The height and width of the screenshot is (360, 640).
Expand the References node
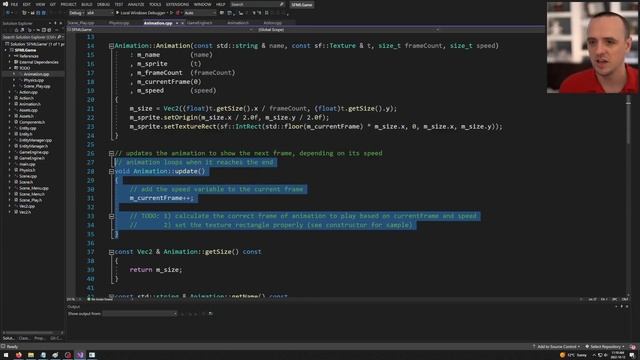click(10, 56)
